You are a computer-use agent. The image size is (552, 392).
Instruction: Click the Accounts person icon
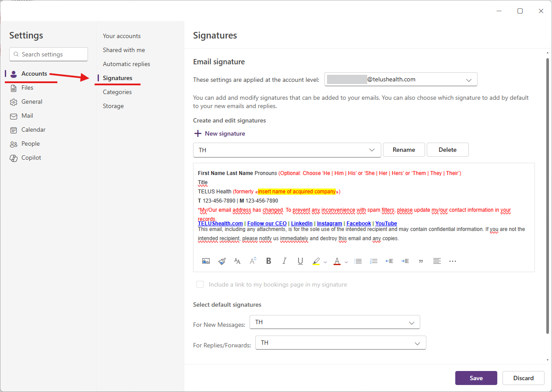pos(14,74)
